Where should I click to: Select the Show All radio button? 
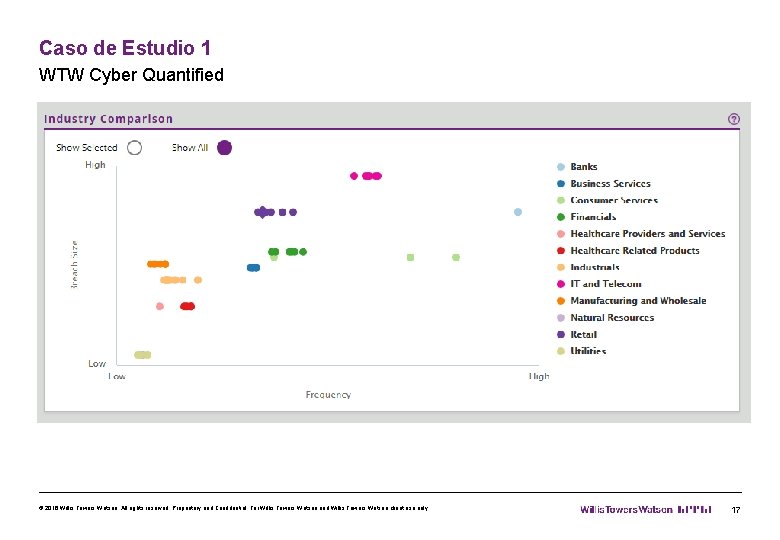tap(224, 148)
